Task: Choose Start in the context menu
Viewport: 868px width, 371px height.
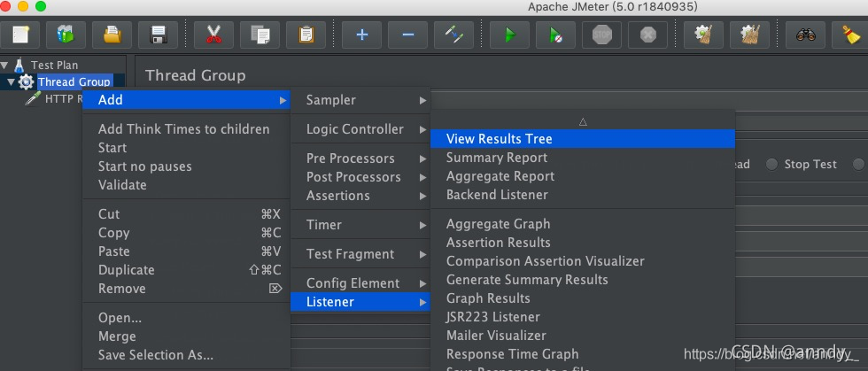Action: pyautogui.click(x=186, y=148)
